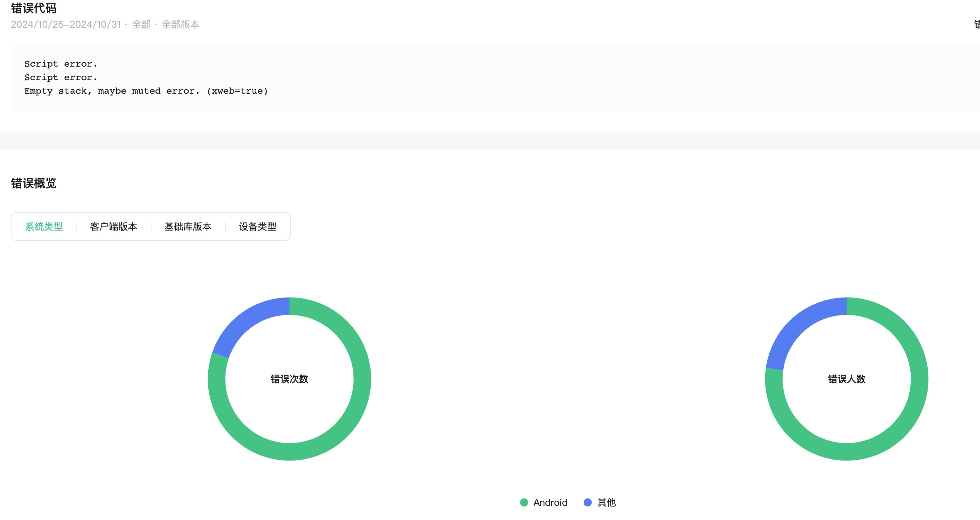Switch to the 客户端版本 tab
Screen dimensions: 980x520
coord(113,227)
